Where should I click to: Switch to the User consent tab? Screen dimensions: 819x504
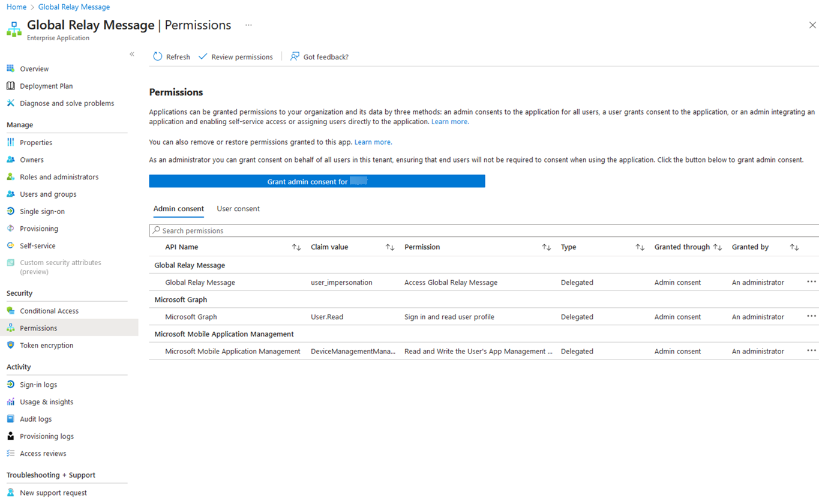click(x=238, y=208)
